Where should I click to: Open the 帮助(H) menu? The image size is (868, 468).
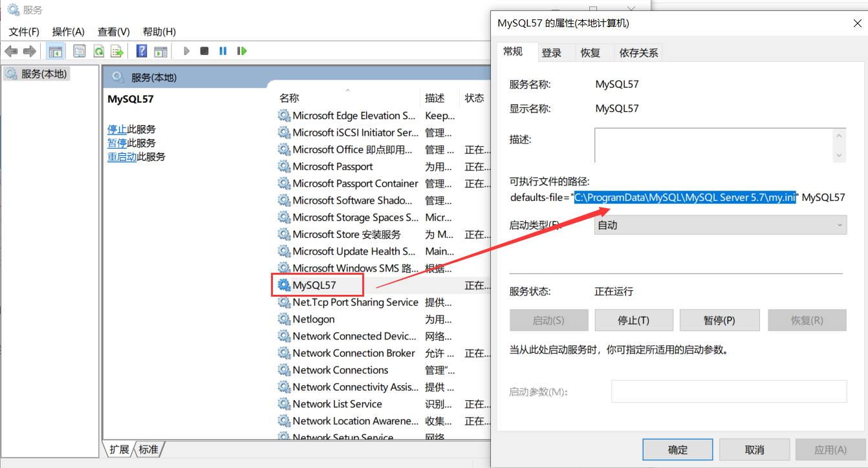[159, 32]
